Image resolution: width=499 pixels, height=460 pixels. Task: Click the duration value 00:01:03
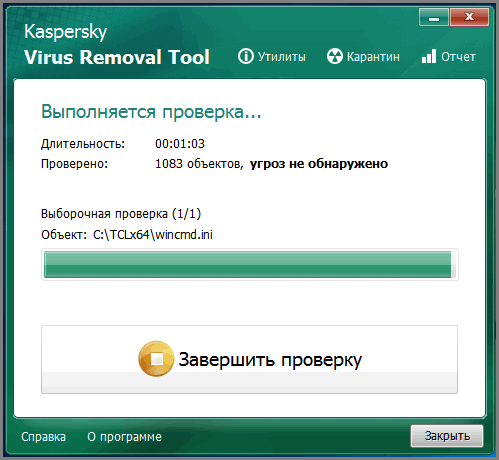coord(180,144)
